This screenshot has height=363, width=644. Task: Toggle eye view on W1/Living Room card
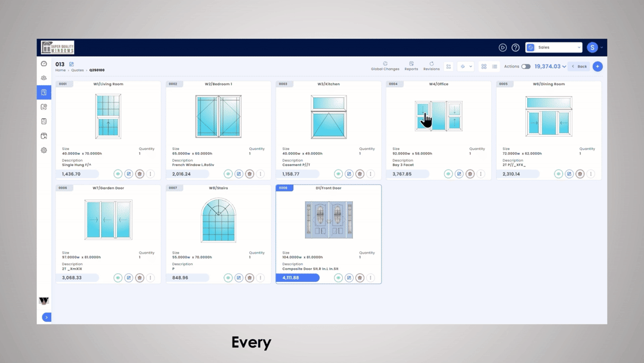pos(118,174)
